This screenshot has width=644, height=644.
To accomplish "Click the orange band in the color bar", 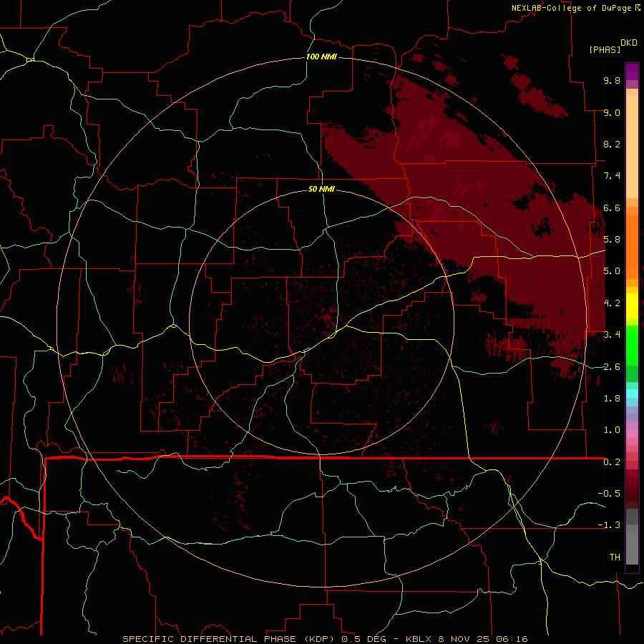I will [x=632, y=247].
